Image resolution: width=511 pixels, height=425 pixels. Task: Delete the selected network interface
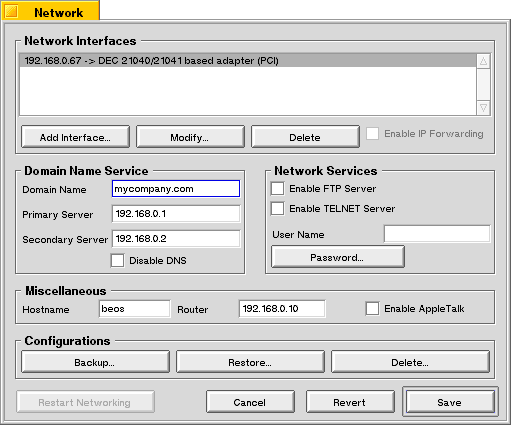click(305, 137)
